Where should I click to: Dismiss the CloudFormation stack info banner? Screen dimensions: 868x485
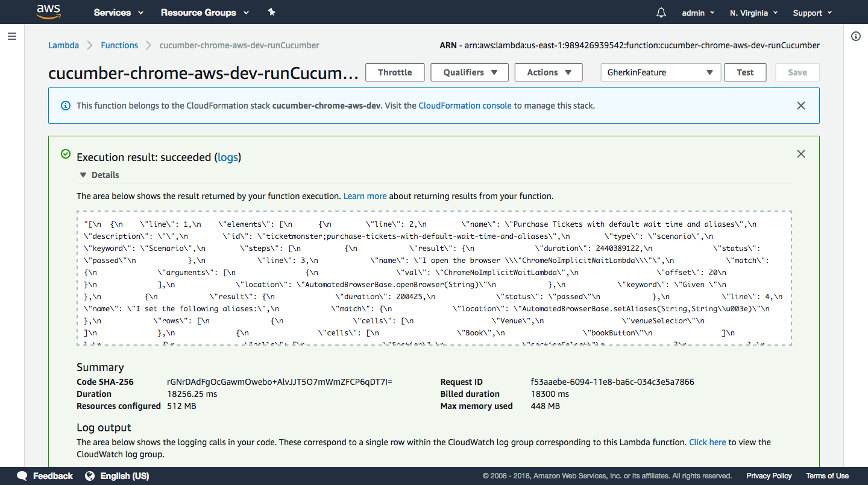800,106
